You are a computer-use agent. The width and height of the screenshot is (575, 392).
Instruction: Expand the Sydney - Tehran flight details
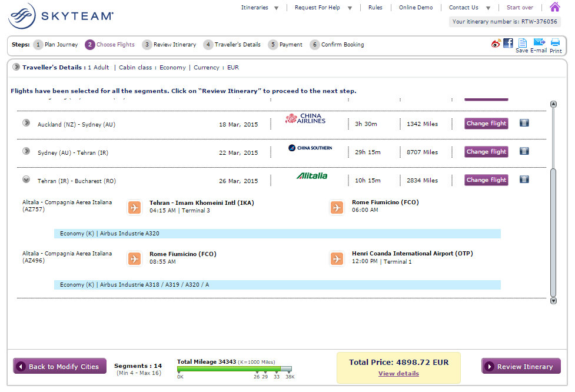coord(26,151)
